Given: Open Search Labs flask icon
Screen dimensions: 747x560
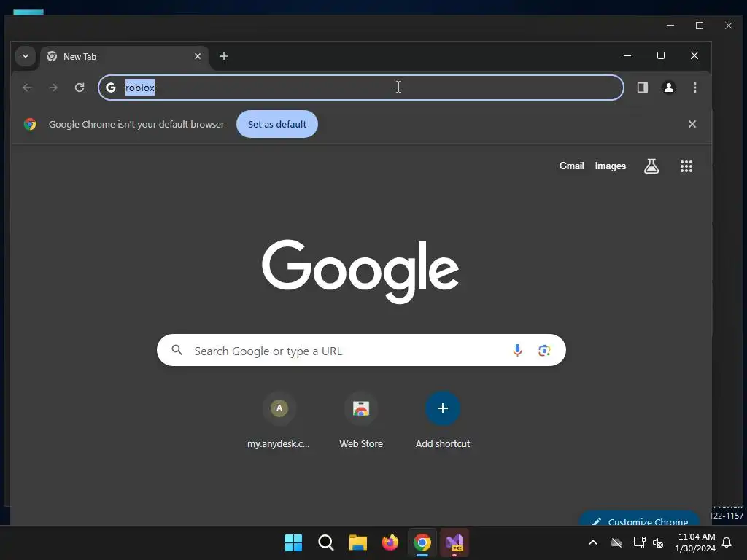Looking at the screenshot, I should coord(651,166).
